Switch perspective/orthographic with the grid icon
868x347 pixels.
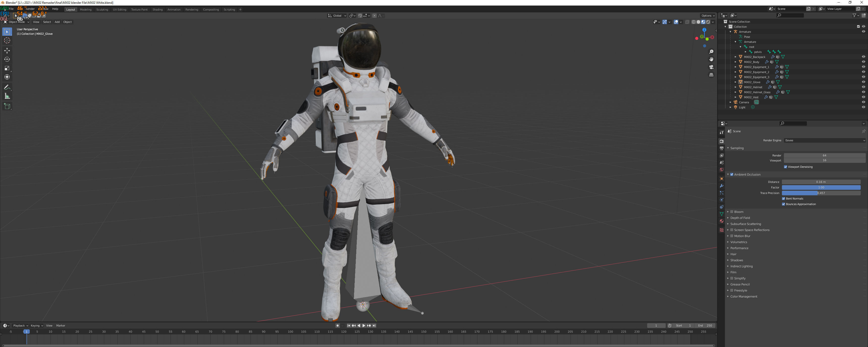(x=711, y=75)
